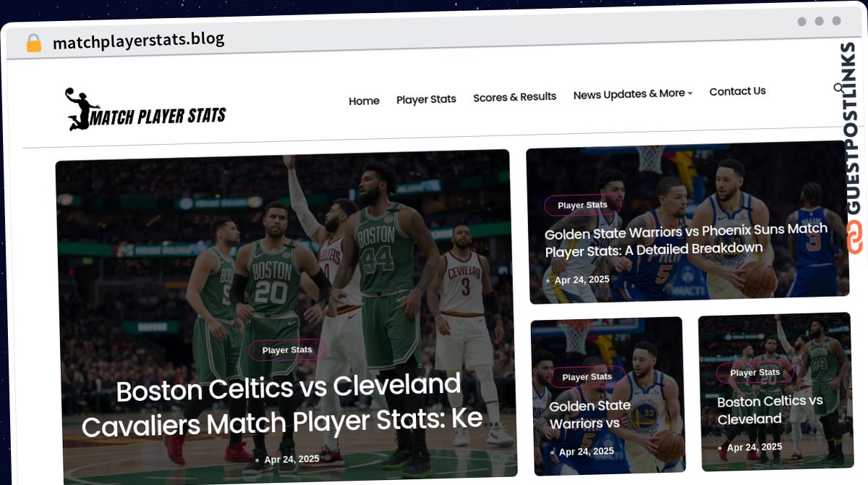Go to the Player Stats menu item
868x485 pixels.
[426, 99]
